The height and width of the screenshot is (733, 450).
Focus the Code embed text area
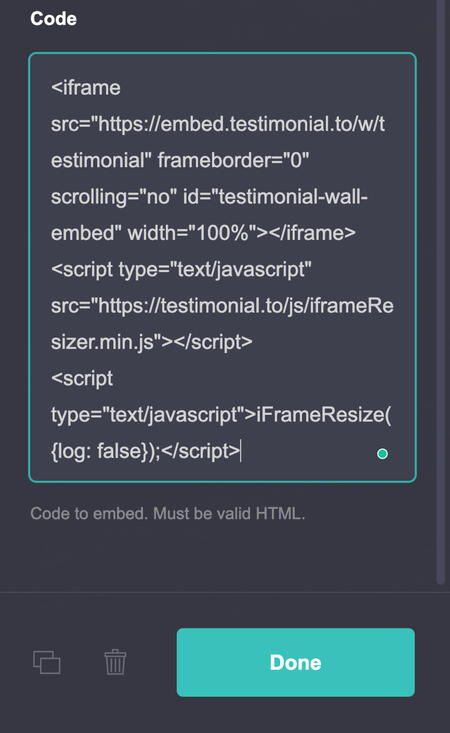point(222,267)
